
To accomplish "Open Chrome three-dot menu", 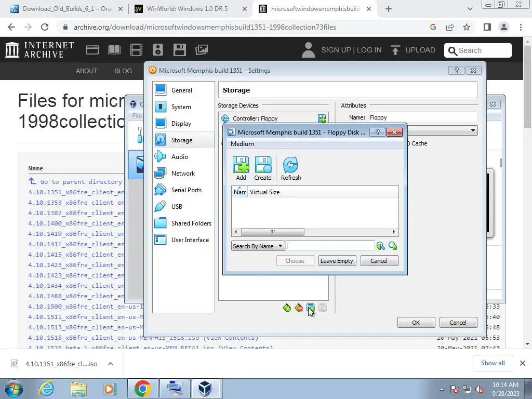I will point(521,27).
